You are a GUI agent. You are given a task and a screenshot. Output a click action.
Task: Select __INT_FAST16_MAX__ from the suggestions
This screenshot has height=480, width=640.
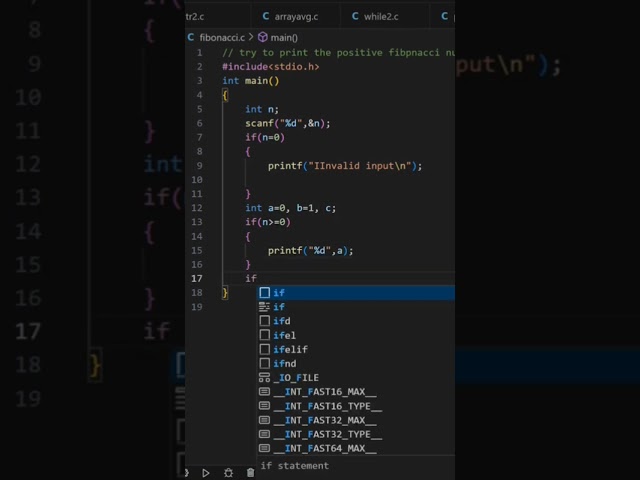[356, 392]
